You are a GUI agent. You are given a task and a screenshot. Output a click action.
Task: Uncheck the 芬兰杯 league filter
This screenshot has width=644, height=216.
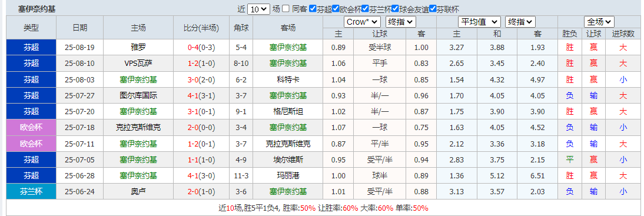pos(365,9)
